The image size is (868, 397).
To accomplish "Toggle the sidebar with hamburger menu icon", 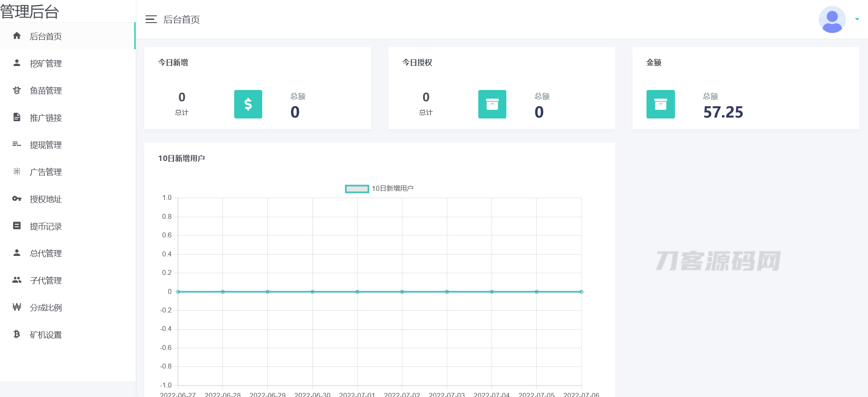I will (x=151, y=19).
